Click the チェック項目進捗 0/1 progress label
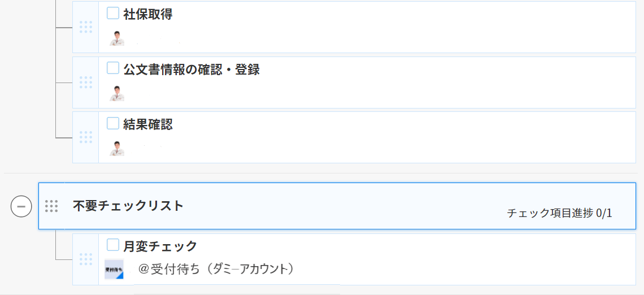The image size is (644, 295). point(560,213)
